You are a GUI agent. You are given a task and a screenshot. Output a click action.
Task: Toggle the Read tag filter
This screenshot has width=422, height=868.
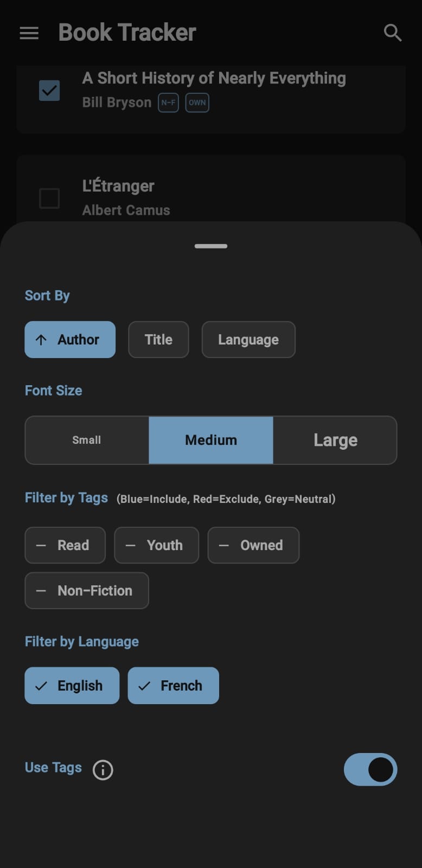tap(65, 545)
